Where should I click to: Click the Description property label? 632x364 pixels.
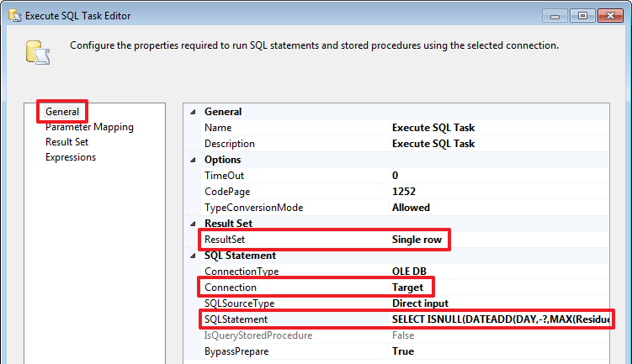point(230,144)
